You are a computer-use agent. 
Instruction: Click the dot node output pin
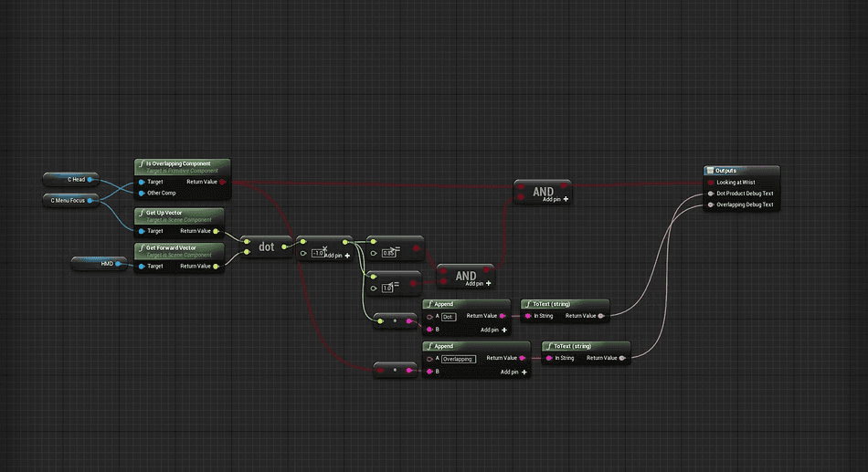284,246
